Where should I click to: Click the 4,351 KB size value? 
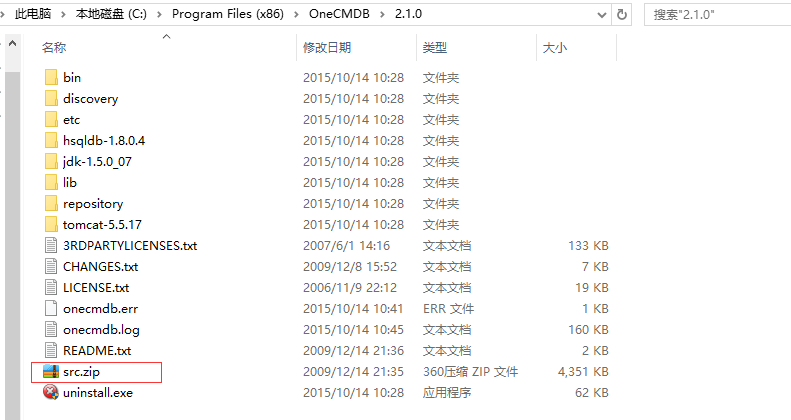[x=583, y=372]
